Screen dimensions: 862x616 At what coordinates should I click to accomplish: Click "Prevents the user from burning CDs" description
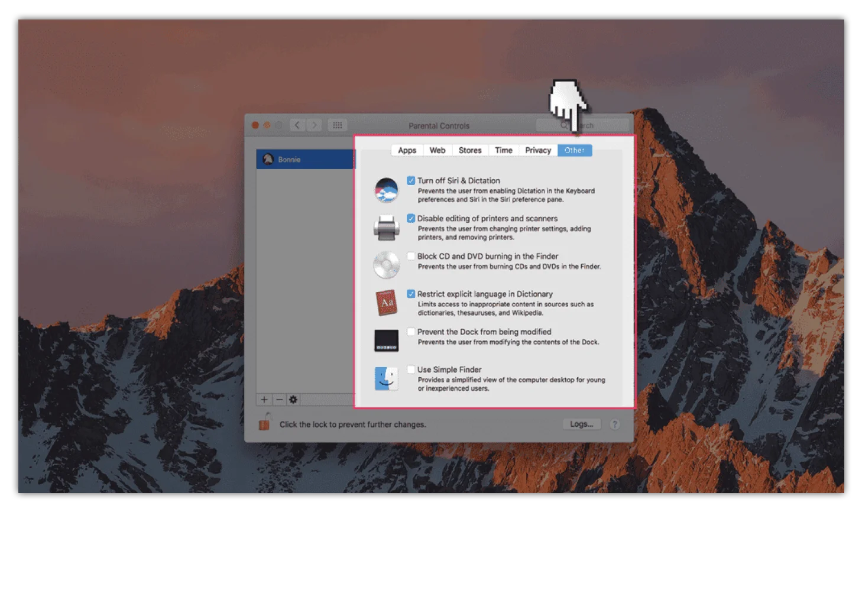[509, 267]
